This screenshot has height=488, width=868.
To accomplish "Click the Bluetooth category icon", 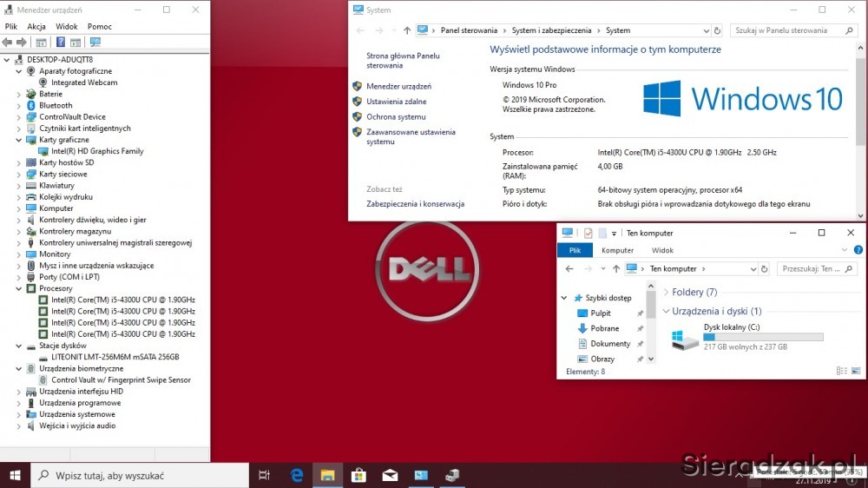I will (x=31, y=105).
